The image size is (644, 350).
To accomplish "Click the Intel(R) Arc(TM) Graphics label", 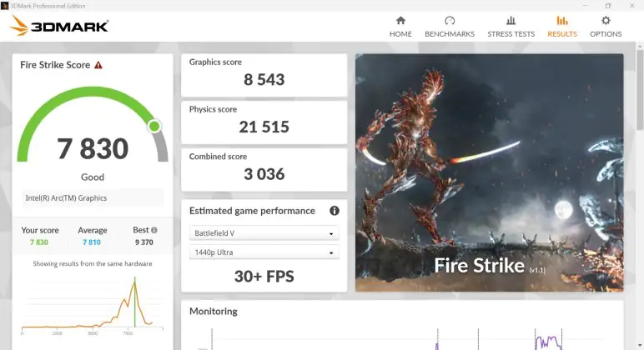I will pos(66,197).
